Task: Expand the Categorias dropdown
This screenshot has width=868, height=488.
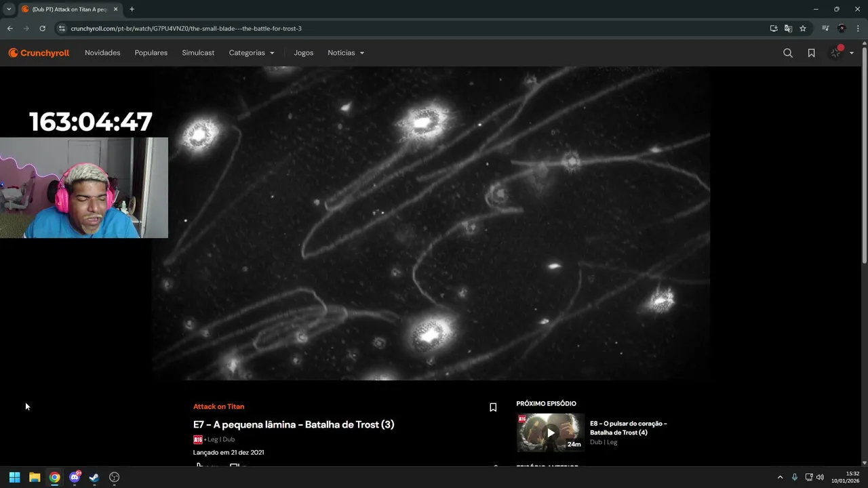Action: click(252, 53)
